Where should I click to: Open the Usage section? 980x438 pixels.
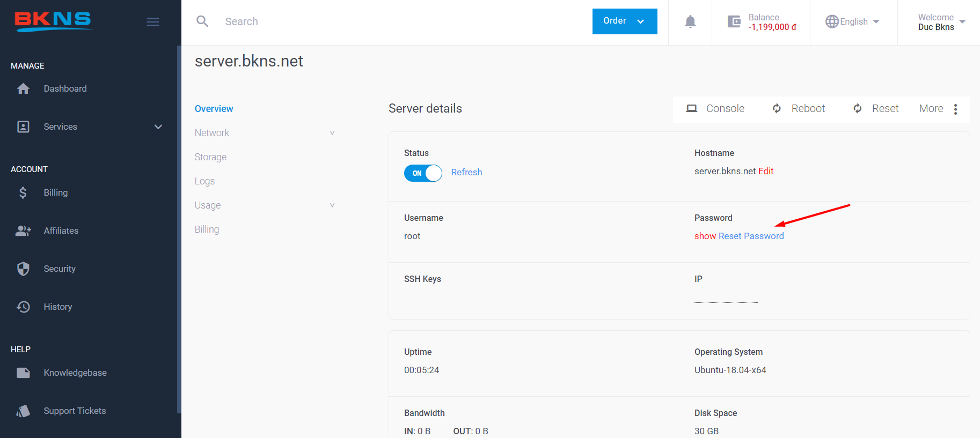coord(208,205)
